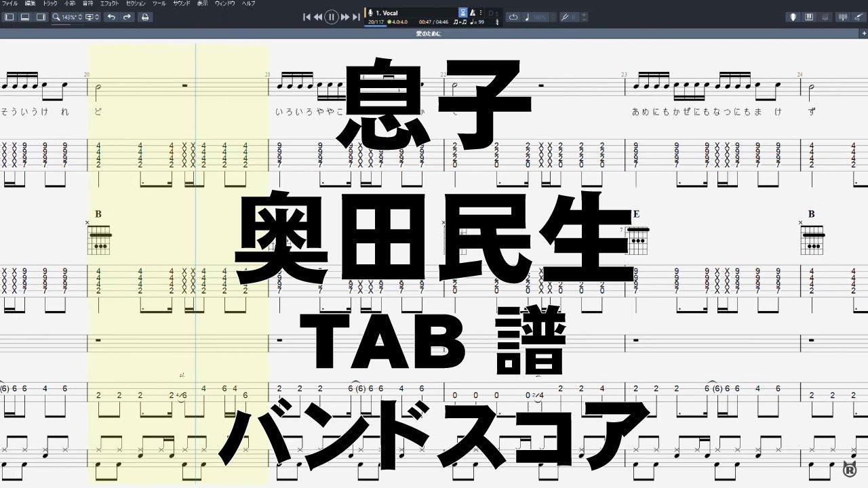Toggle the bottom global view panel
868x488 pixels.
pos(25,17)
